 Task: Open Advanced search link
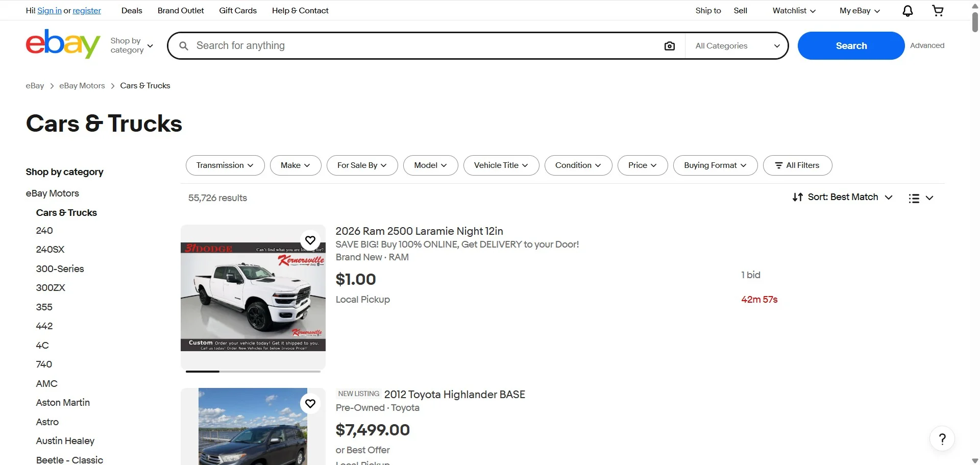[927, 45]
